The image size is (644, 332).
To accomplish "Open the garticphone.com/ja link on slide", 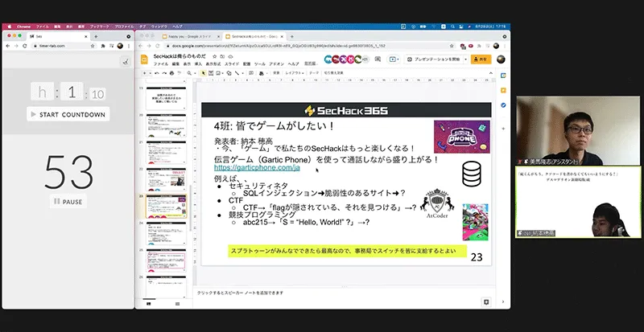I will click(257, 167).
